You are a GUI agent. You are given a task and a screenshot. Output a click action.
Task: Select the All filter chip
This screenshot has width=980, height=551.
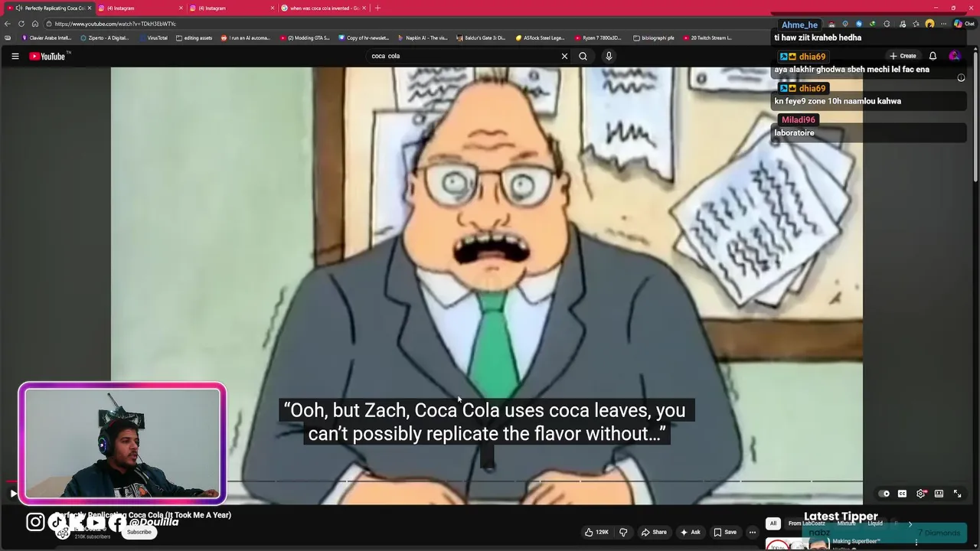click(x=773, y=523)
